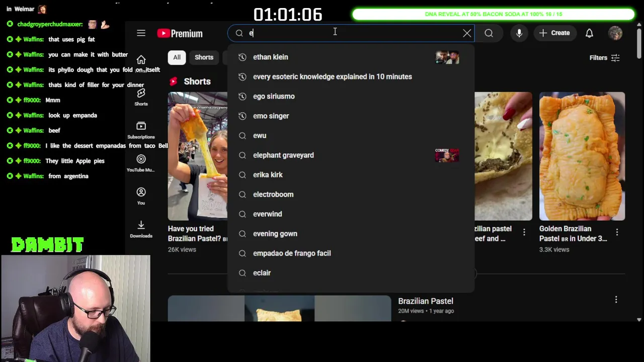Open 'Golden Brazilian Pastel' short thumbnail
The height and width of the screenshot is (362, 644).
pos(582,156)
